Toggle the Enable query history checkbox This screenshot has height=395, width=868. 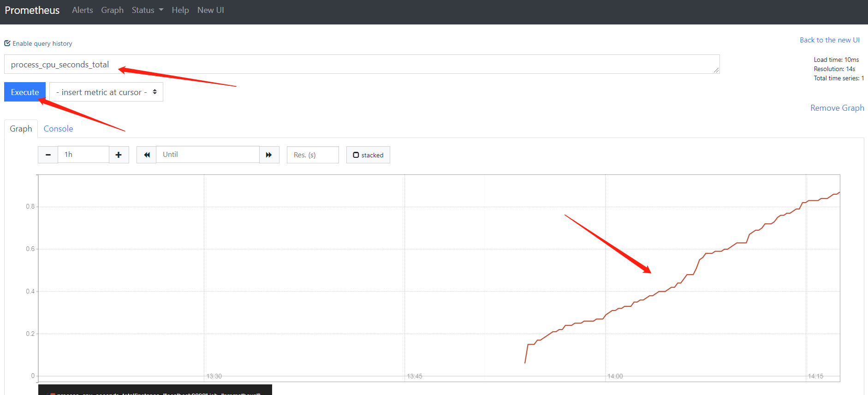coord(7,43)
